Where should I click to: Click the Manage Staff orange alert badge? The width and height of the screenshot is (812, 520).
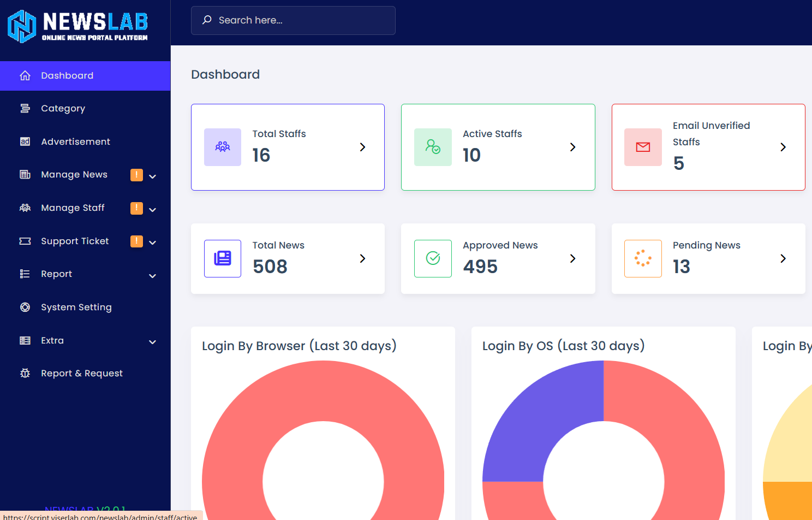tap(136, 208)
